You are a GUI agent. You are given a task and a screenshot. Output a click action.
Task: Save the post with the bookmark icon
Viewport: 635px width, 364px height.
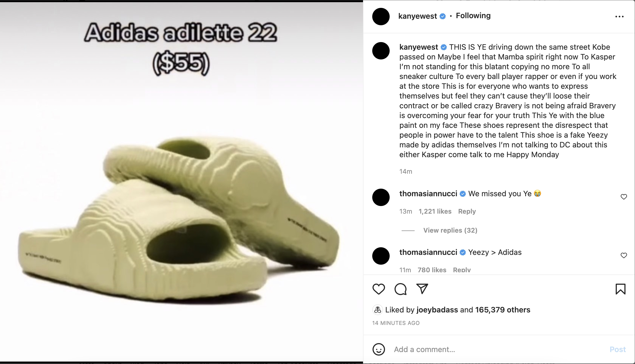tap(620, 289)
